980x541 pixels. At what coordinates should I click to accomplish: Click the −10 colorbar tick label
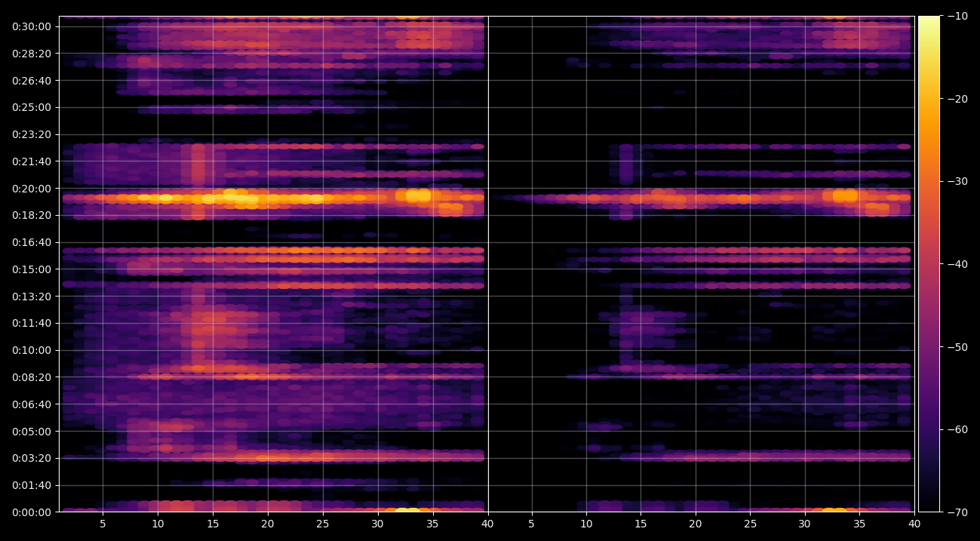pyautogui.click(x=958, y=16)
